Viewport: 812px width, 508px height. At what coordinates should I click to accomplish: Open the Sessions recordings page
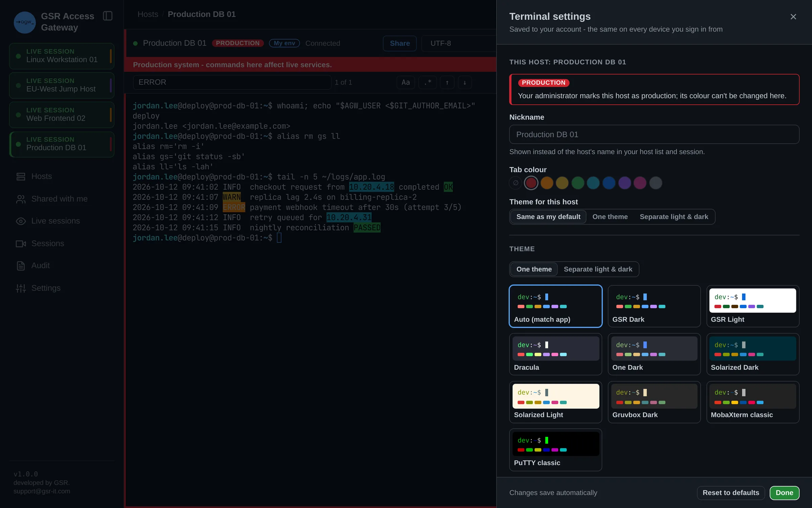[x=62, y=244]
